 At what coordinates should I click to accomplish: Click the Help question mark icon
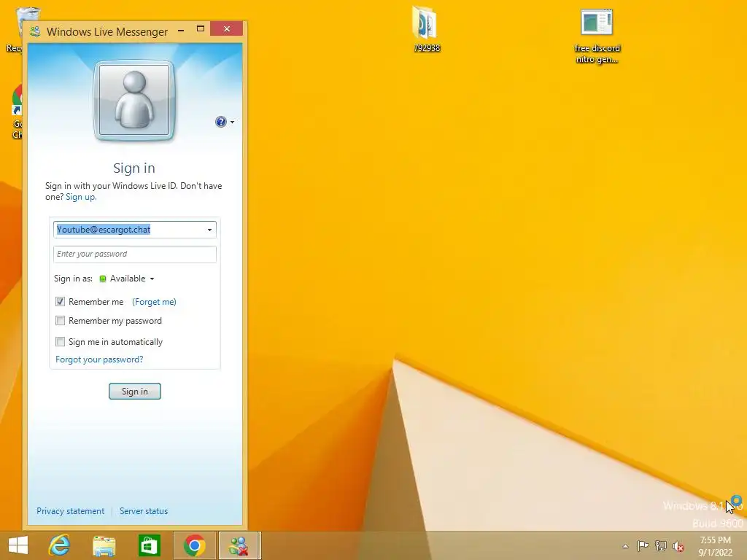(220, 122)
